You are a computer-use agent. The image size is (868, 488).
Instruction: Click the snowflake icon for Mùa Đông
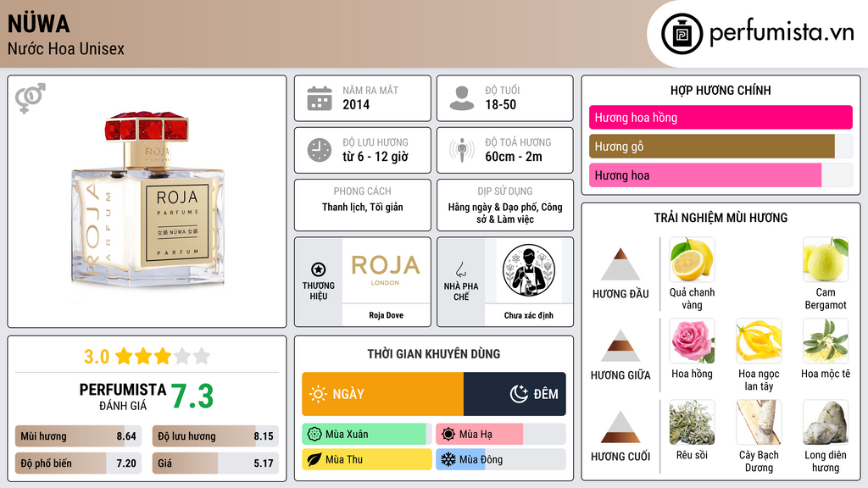[448, 460]
